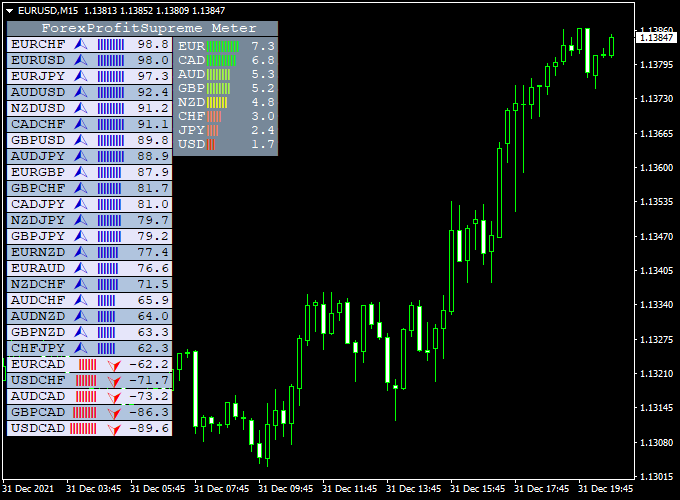The height and width of the screenshot is (500, 680).
Task: Click the blue up arrow on GBPCHF row
Action: point(81,188)
